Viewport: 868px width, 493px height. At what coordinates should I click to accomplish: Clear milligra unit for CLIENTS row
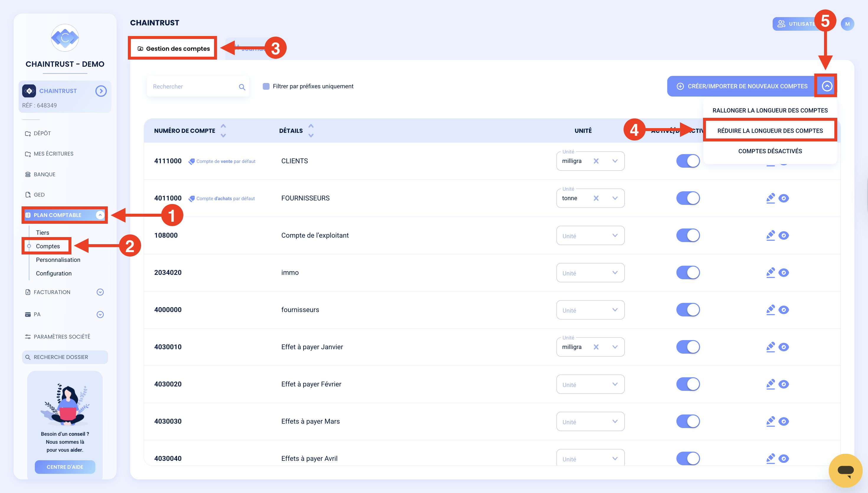(596, 161)
